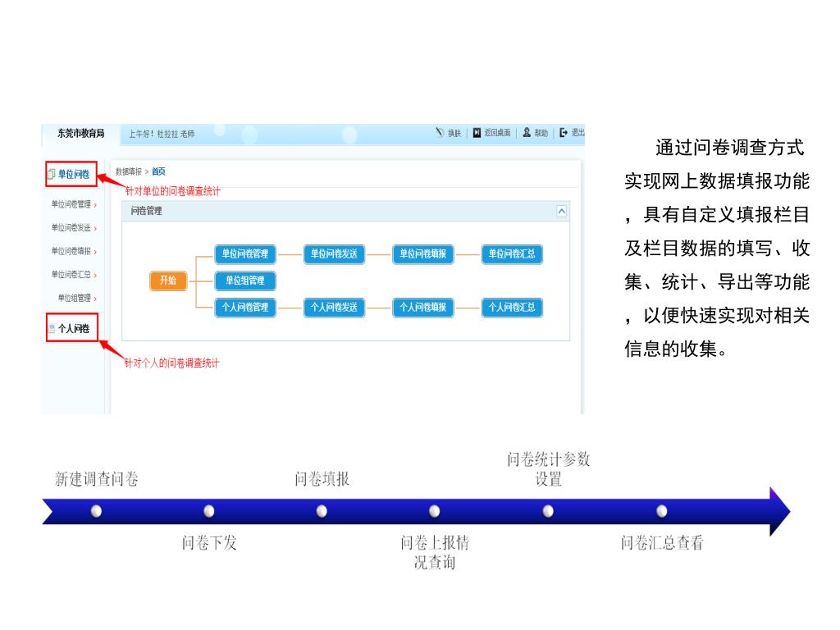Click the 问卷汇总查看 timeline label
The image size is (840, 630).
pos(662,543)
